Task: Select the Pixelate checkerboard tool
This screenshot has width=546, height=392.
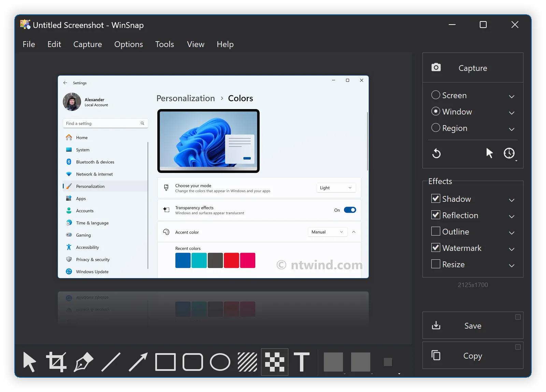Action: point(275,362)
